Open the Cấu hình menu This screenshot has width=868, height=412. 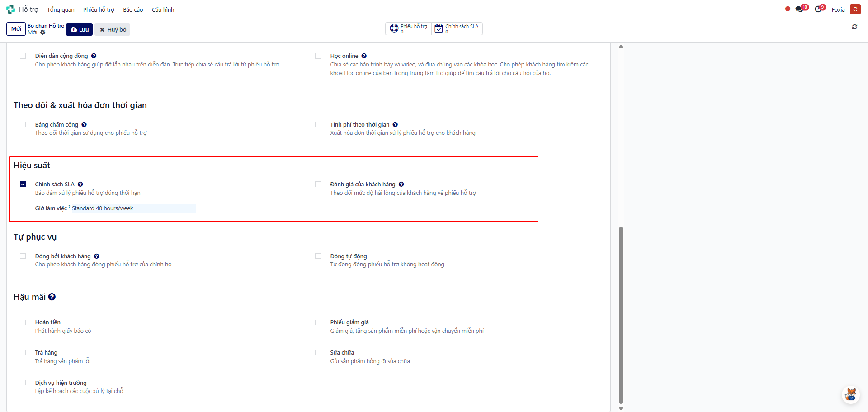(x=163, y=9)
